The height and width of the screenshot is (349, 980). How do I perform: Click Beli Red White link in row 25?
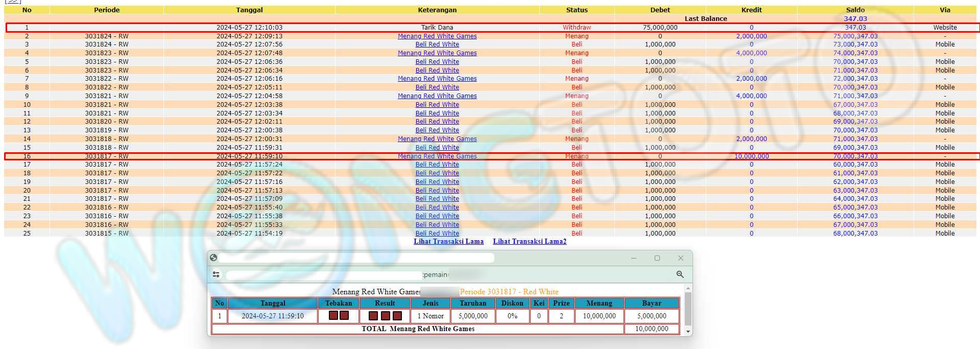[x=437, y=233]
